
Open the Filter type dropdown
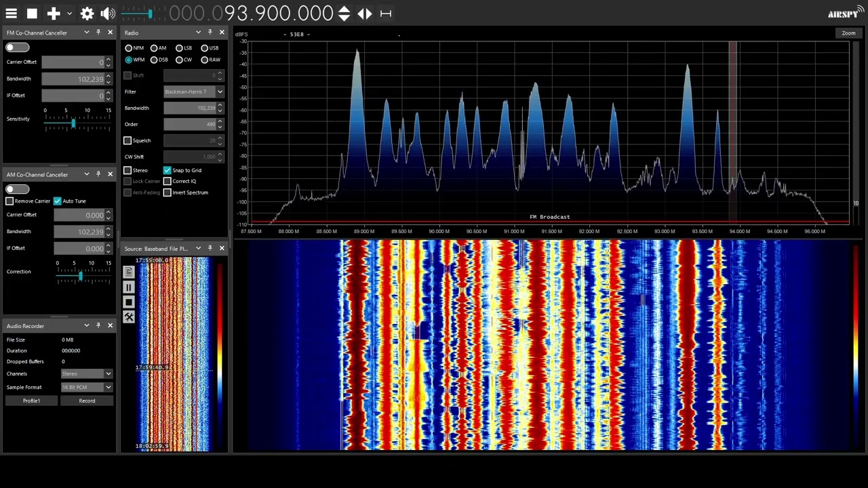click(x=194, y=91)
